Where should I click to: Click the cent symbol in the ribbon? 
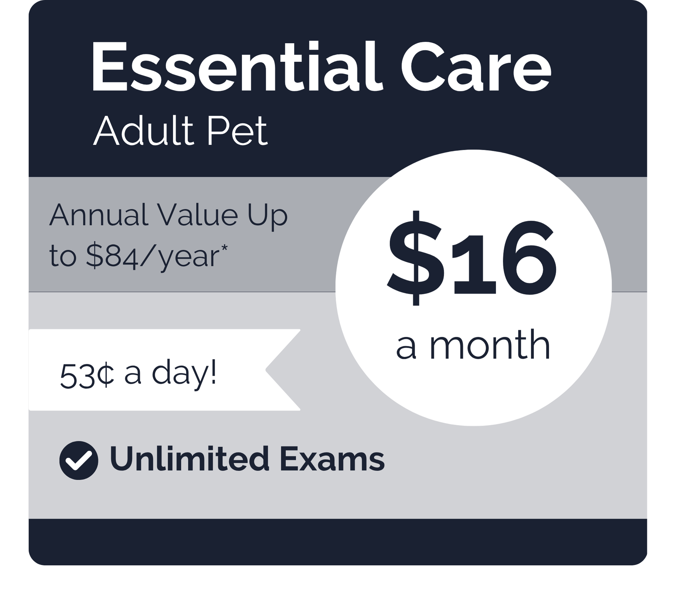coord(107,376)
